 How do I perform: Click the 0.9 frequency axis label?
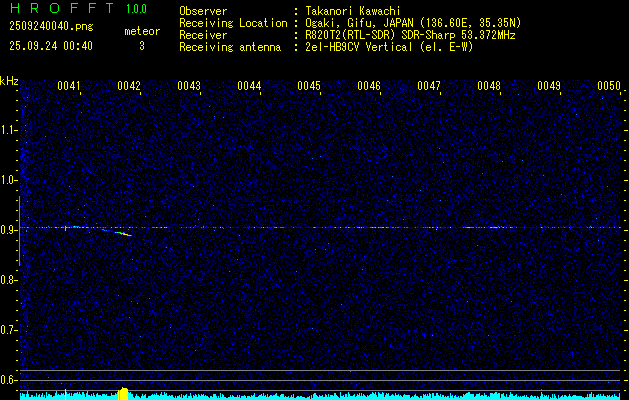[x=8, y=230]
